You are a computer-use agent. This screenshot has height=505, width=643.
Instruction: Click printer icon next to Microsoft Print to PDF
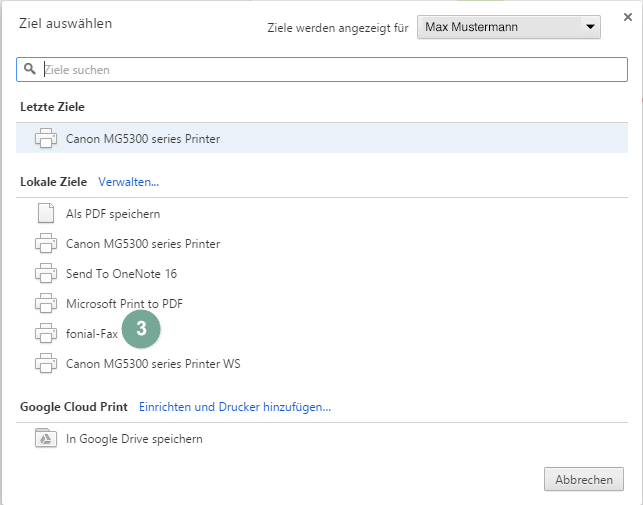coord(46,303)
